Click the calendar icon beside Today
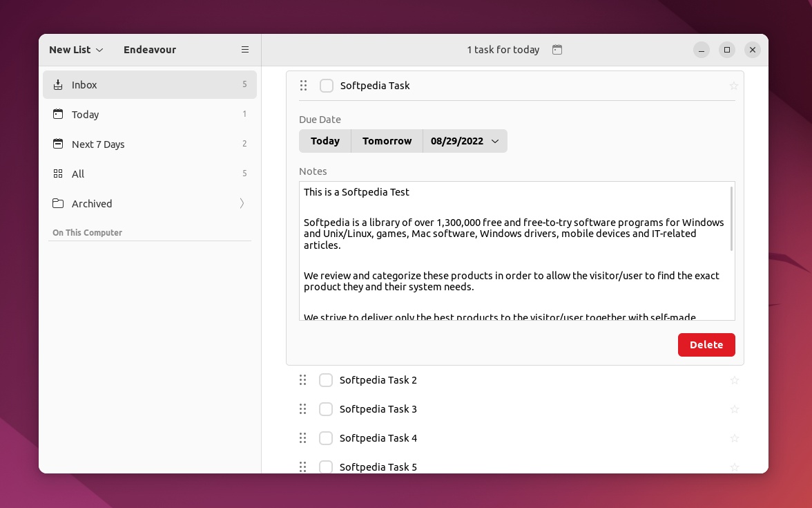Screen dimensions: 812x508 pyautogui.click(x=58, y=114)
